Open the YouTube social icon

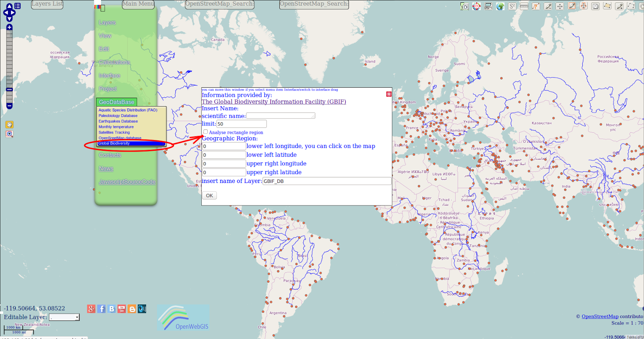pos(122,309)
